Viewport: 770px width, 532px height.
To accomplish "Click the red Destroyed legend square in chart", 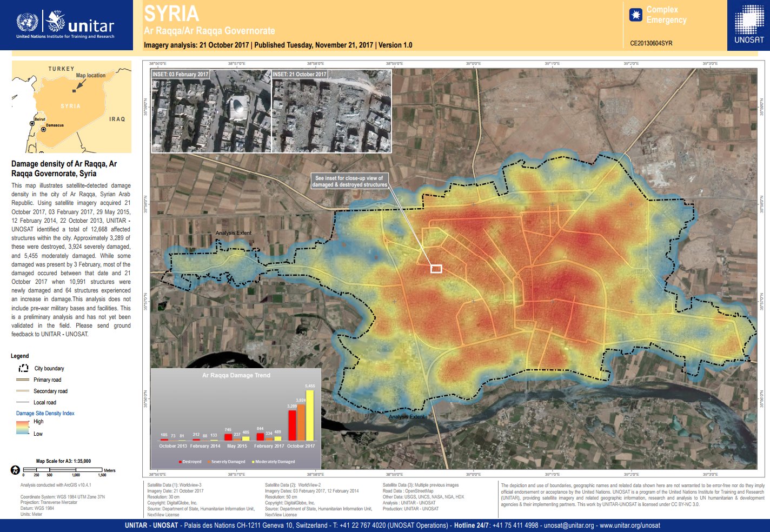I will tap(180, 462).
